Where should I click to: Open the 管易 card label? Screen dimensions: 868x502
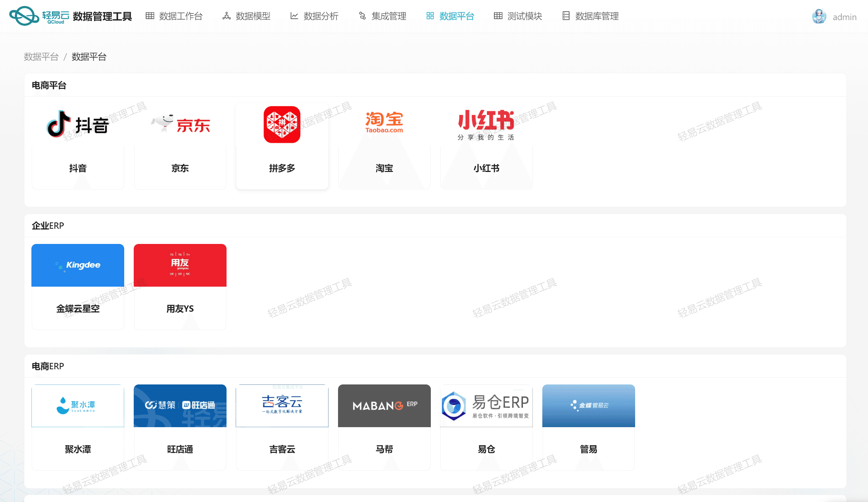[589, 449]
